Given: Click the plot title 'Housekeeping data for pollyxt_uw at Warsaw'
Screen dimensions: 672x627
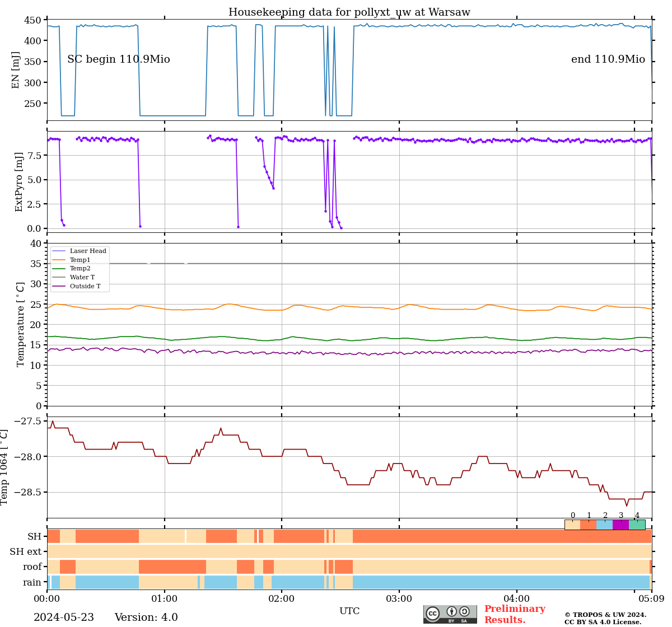Looking at the screenshot, I should click(x=349, y=12).
